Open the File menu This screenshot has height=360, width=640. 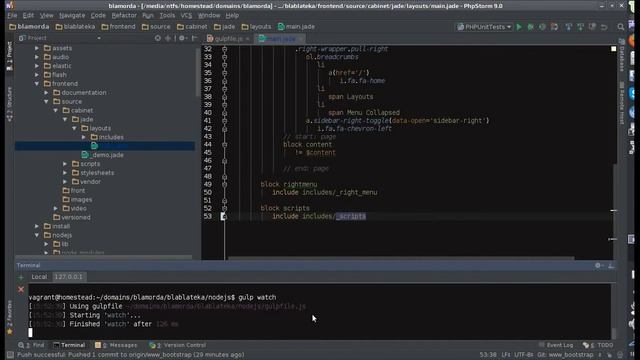tap(12, 16)
